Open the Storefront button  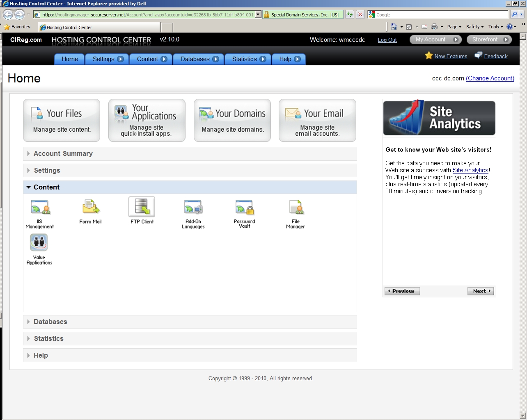490,39
